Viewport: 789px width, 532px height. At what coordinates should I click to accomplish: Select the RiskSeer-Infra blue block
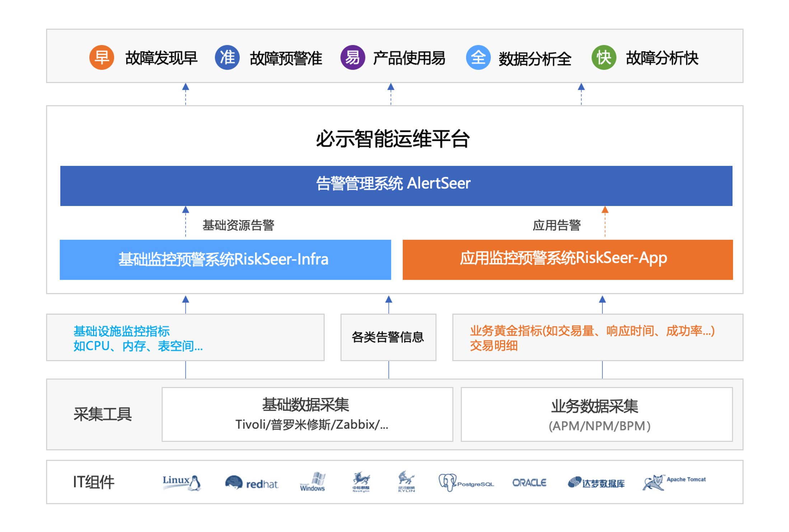225,260
